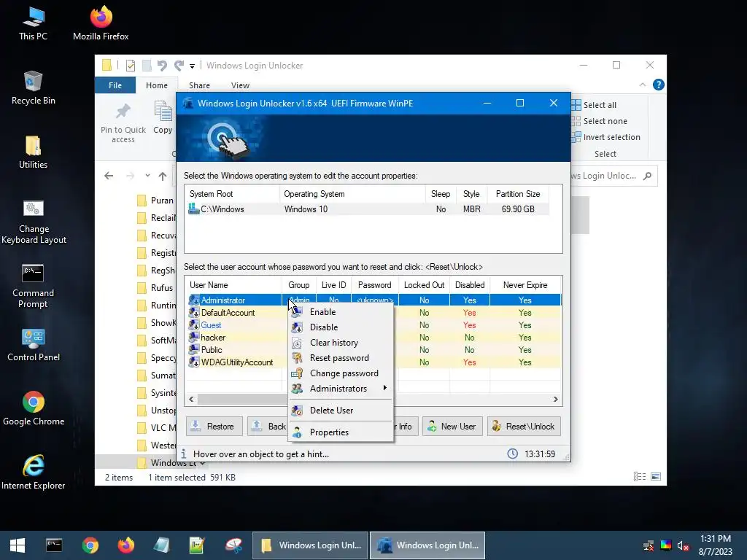This screenshot has height=560, width=747.
Task: Click the User Name column header
Action: [x=233, y=285]
